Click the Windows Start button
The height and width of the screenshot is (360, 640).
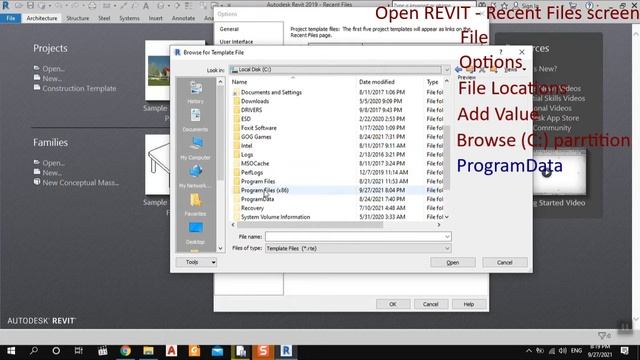click(x=11, y=351)
